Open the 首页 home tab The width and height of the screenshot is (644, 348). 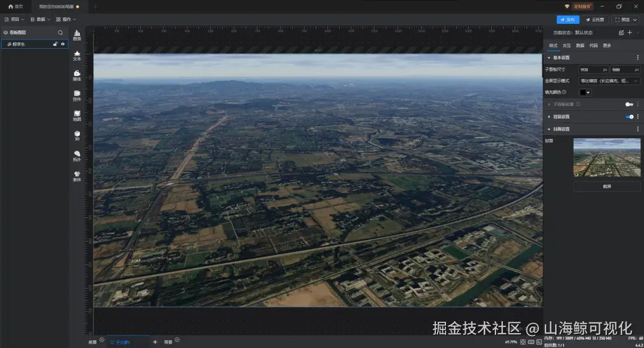coord(16,7)
